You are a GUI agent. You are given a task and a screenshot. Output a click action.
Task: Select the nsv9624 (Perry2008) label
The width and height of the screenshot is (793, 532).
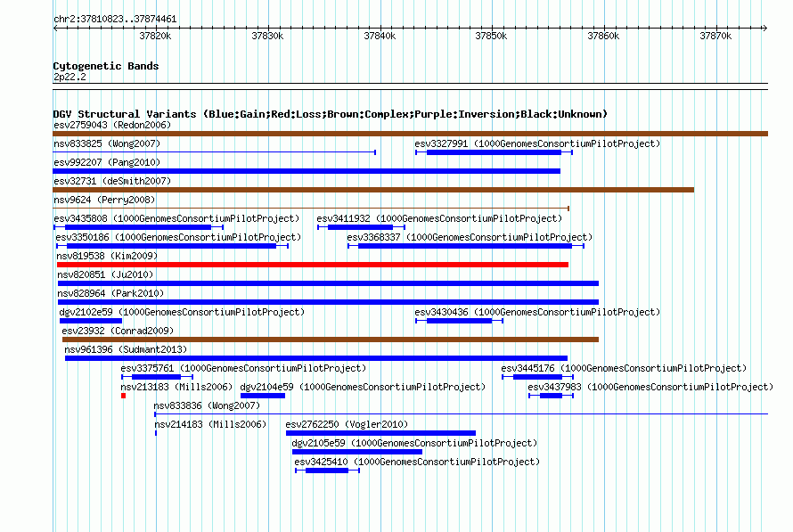[x=104, y=200]
